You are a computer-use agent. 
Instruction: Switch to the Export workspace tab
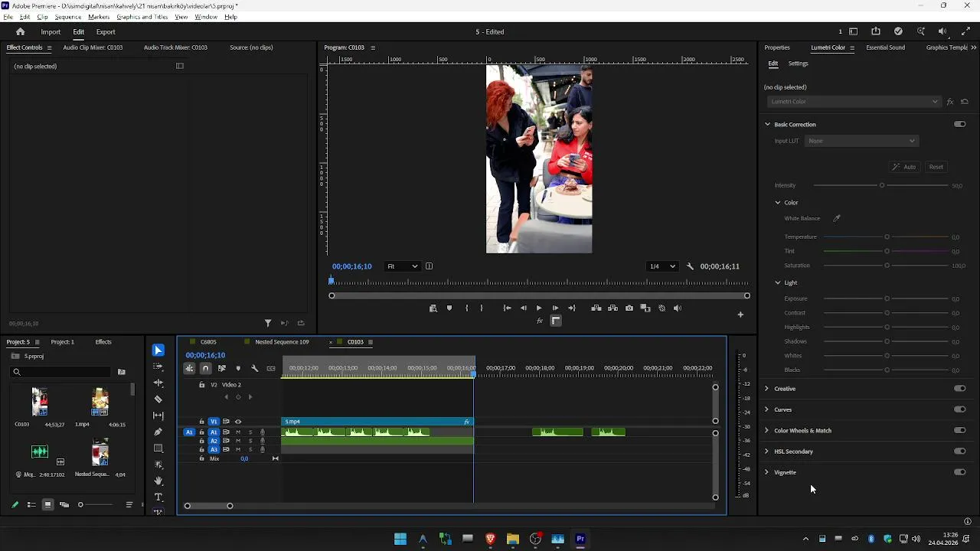click(106, 32)
